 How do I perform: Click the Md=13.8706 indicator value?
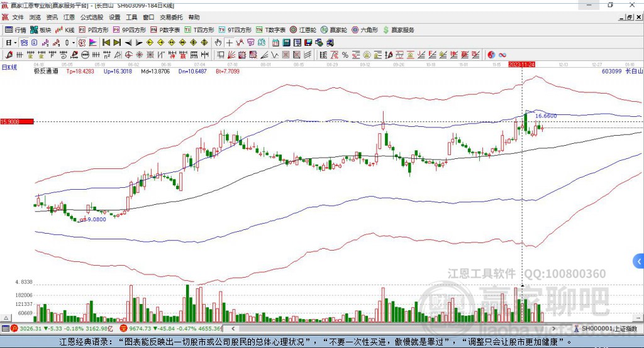[155, 72]
